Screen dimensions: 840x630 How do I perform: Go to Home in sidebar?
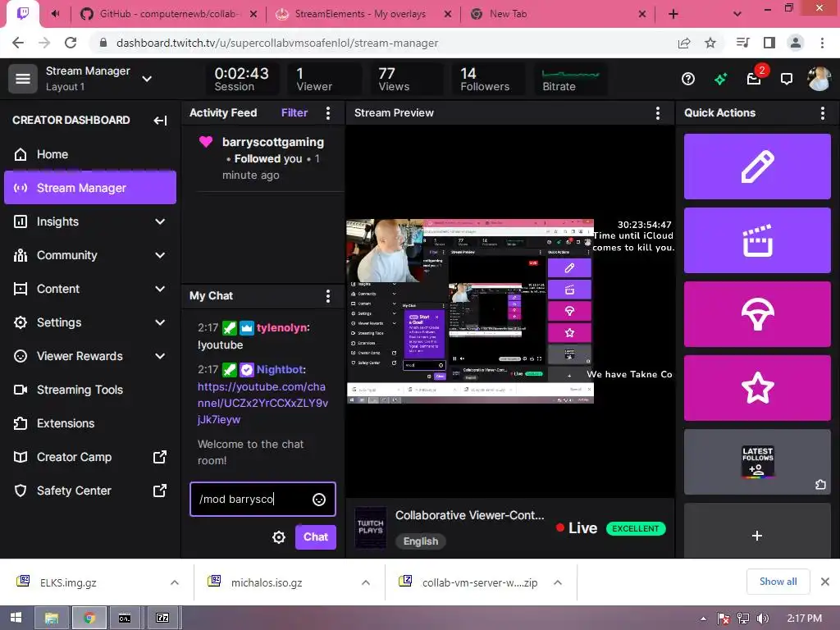click(x=89, y=154)
